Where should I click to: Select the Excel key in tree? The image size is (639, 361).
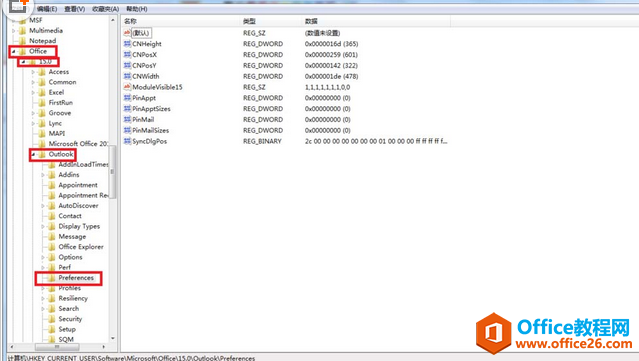[x=56, y=92]
